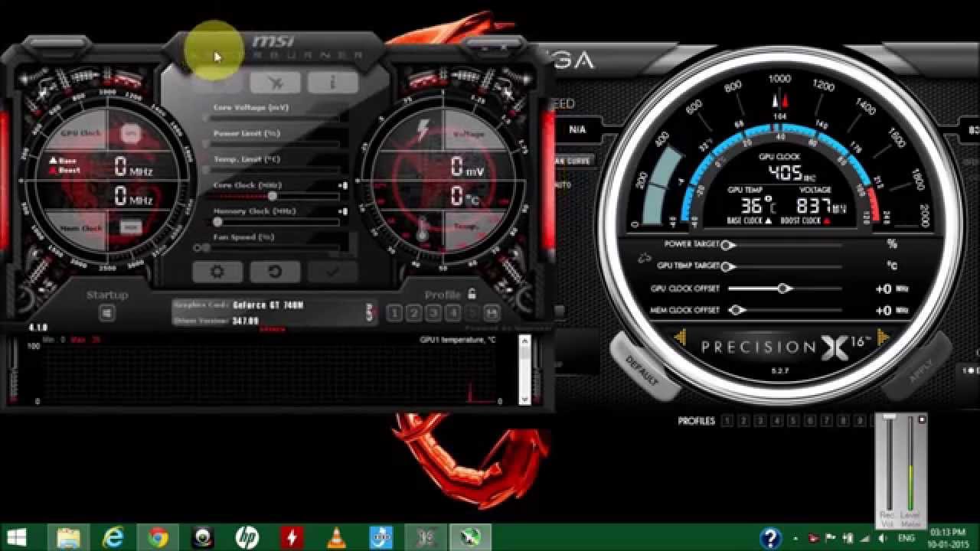Viewport: 980px width, 551px height.
Task: Click the Temp. Limit slider track
Action: tap(276, 170)
